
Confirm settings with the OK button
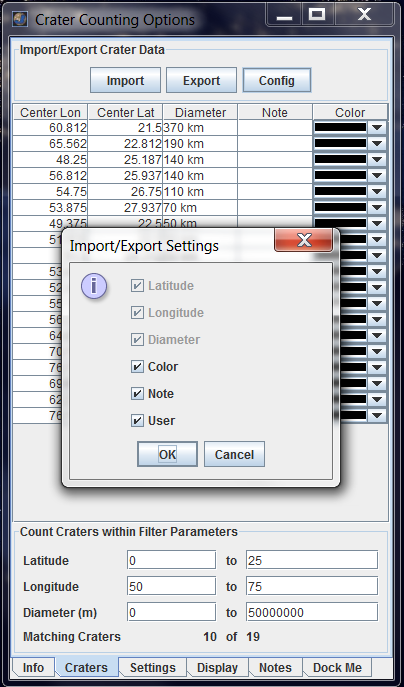167,454
